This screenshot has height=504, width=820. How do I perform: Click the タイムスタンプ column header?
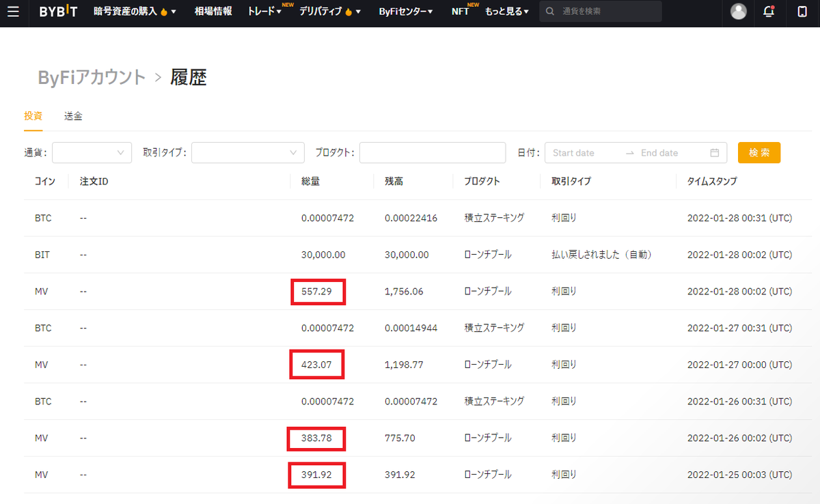click(712, 182)
